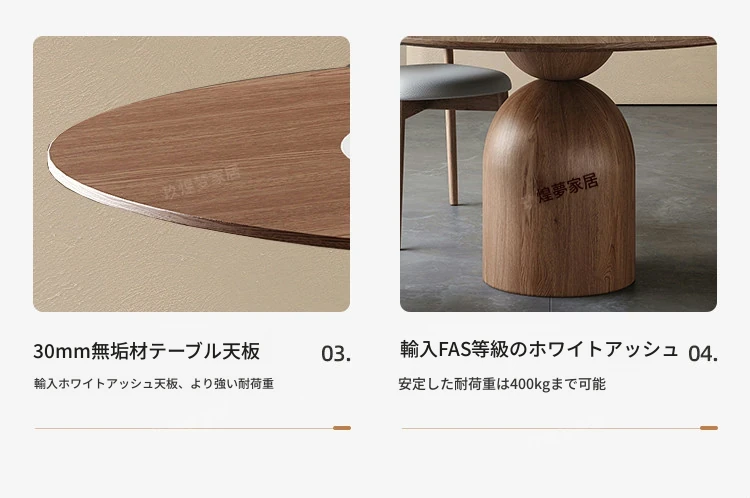The width and height of the screenshot is (750, 498).
Task: Click the thin divider line below feature 04
Action: click(551, 429)
